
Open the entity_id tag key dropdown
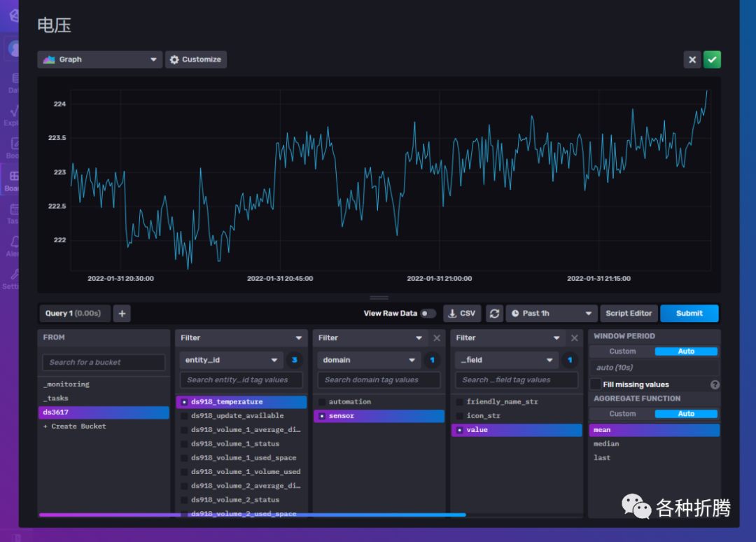click(231, 360)
